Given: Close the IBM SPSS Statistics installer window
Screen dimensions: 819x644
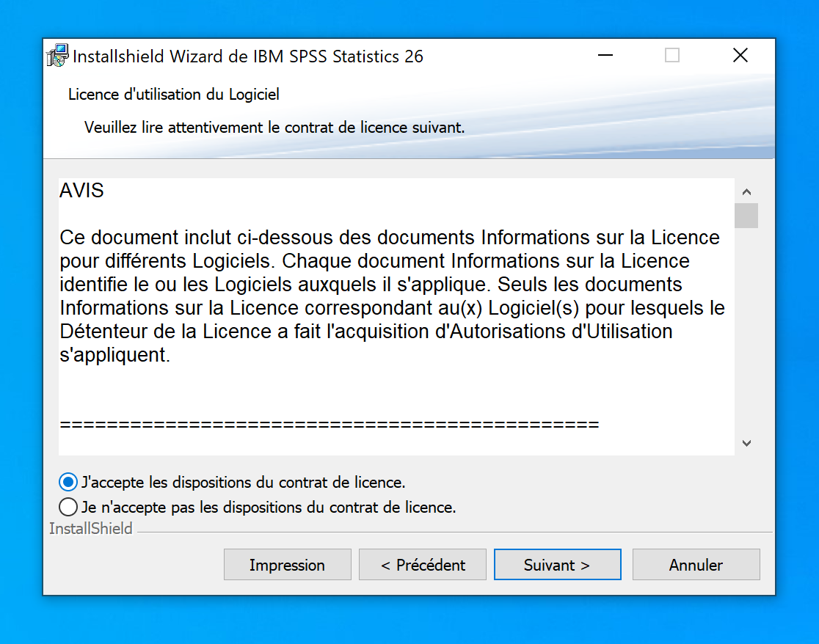Looking at the screenshot, I should [x=740, y=56].
